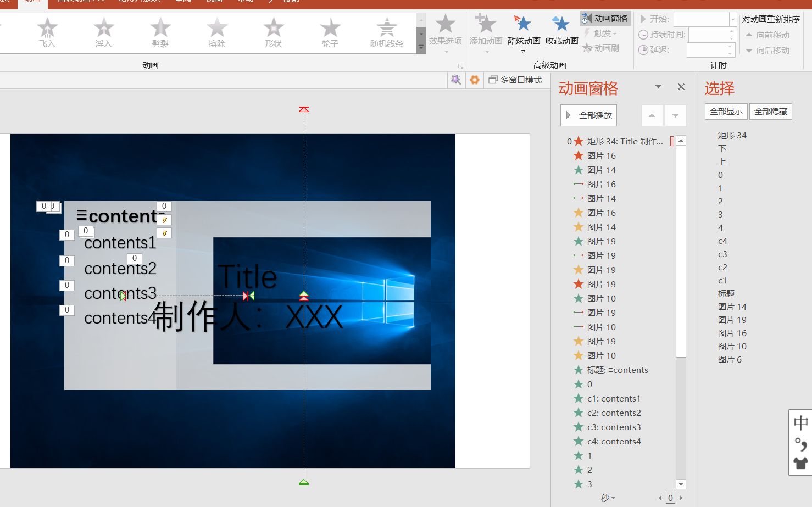The height and width of the screenshot is (507, 812).
Task: Open 酷炫动画 cool animation gallery
Action: [522, 33]
